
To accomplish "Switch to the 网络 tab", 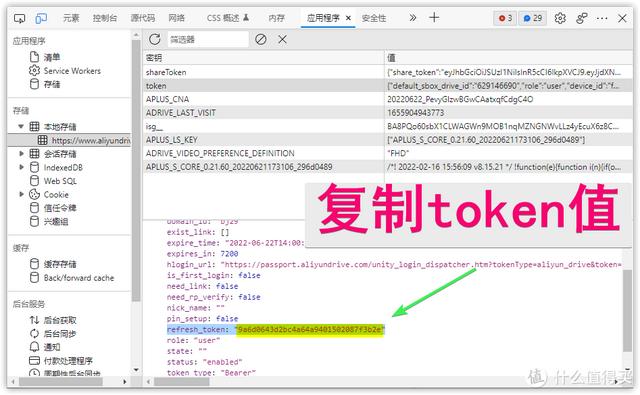I will [x=176, y=18].
